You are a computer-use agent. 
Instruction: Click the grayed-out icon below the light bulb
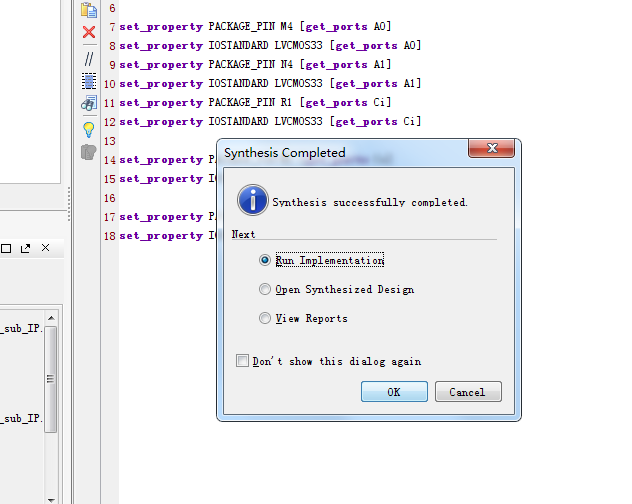click(x=88, y=152)
